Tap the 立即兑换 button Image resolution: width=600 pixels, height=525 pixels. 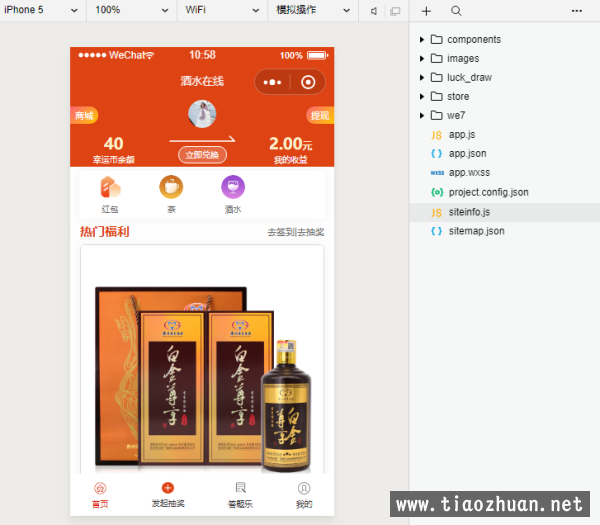tap(202, 155)
